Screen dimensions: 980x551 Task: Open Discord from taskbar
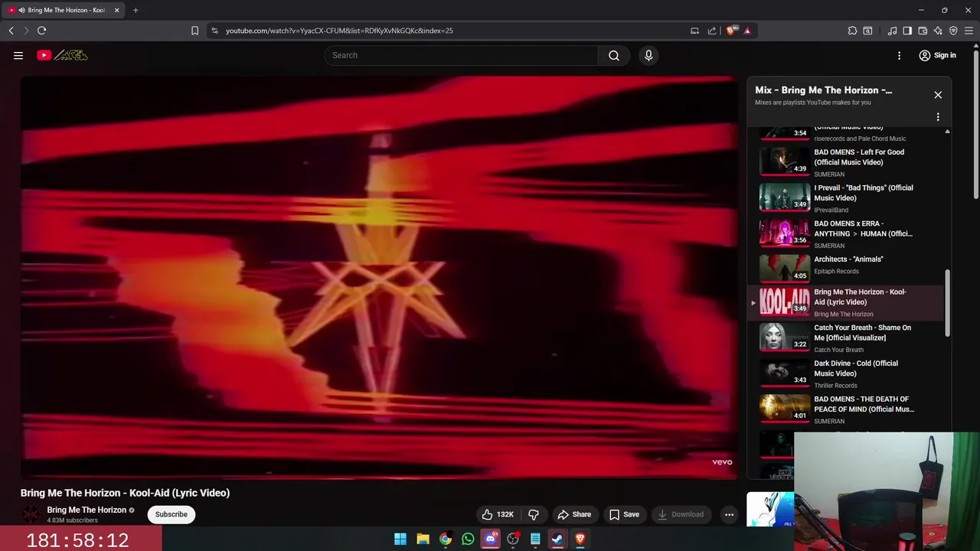(491, 539)
